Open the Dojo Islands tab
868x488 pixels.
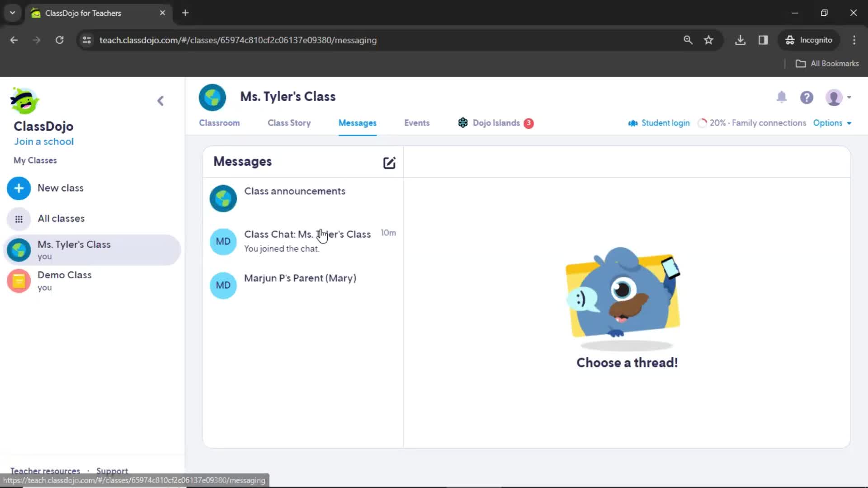point(496,123)
